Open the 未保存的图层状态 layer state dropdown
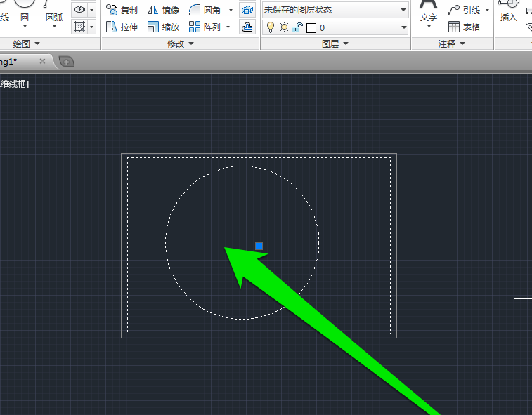Image resolution: width=532 pixels, height=415 pixels. [335, 10]
